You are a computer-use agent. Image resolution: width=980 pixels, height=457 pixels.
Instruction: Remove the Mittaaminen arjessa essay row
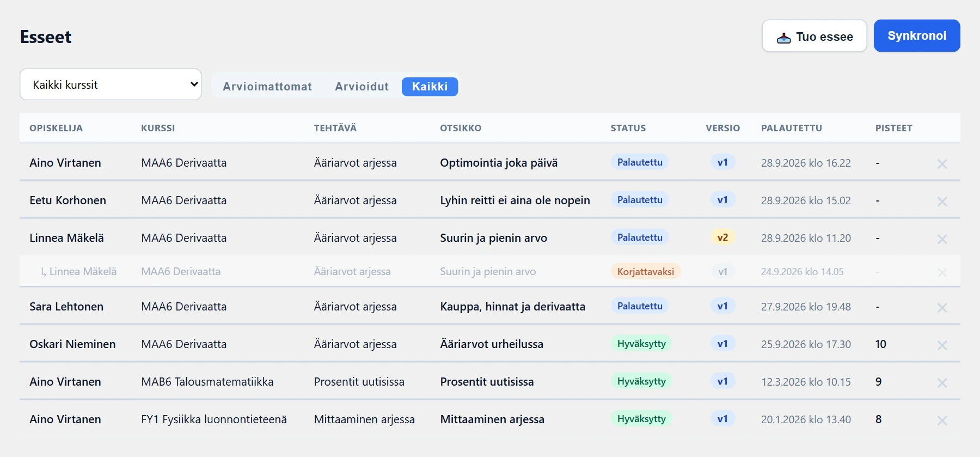tap(942, 420)
